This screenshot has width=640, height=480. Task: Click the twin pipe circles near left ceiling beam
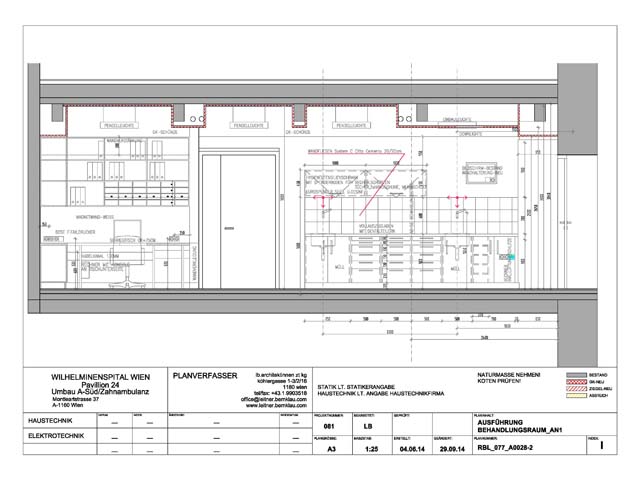pyautogui.click(x=197, y=119)
